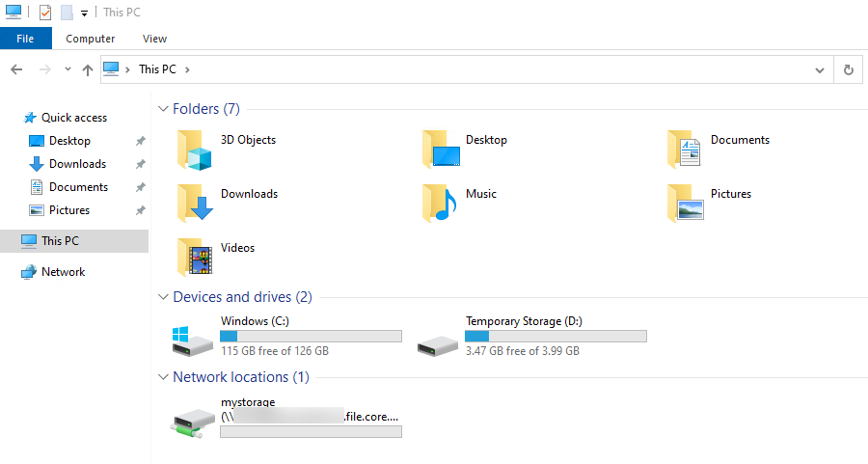
Task: Click the Properties checkmark icon in title bar
Action: coord(45,12)
